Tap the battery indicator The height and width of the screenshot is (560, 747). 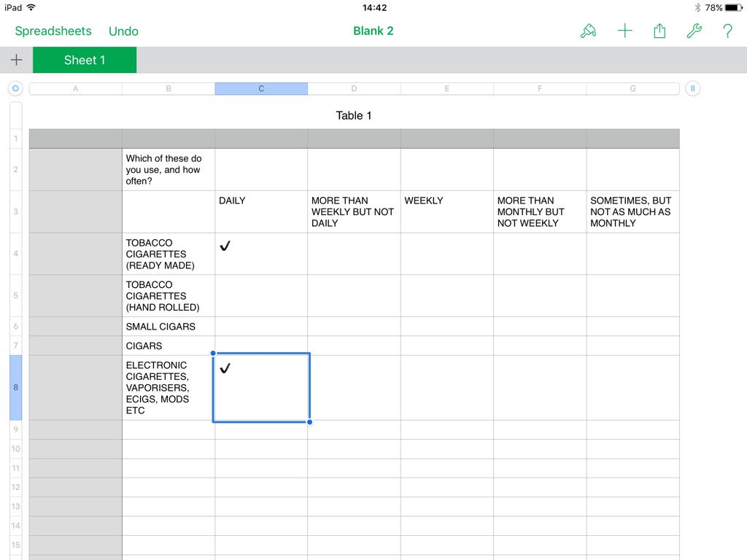point(734,7)
